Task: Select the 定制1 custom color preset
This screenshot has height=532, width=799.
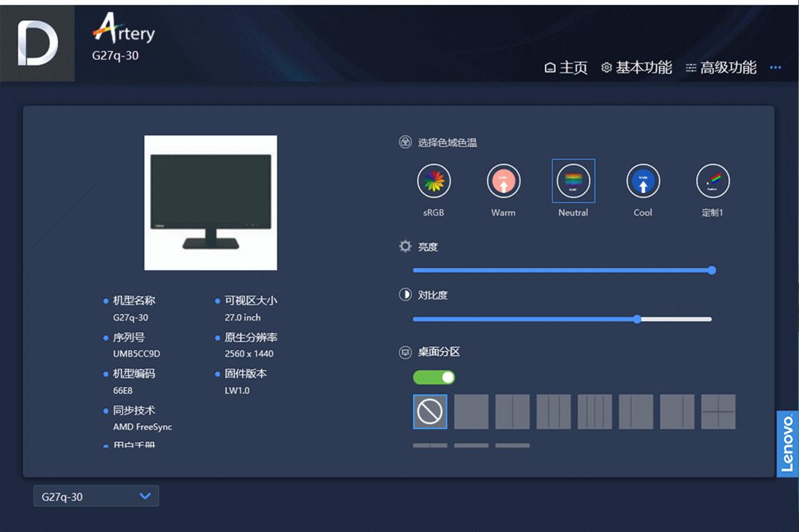Action: tap(713, 181)
